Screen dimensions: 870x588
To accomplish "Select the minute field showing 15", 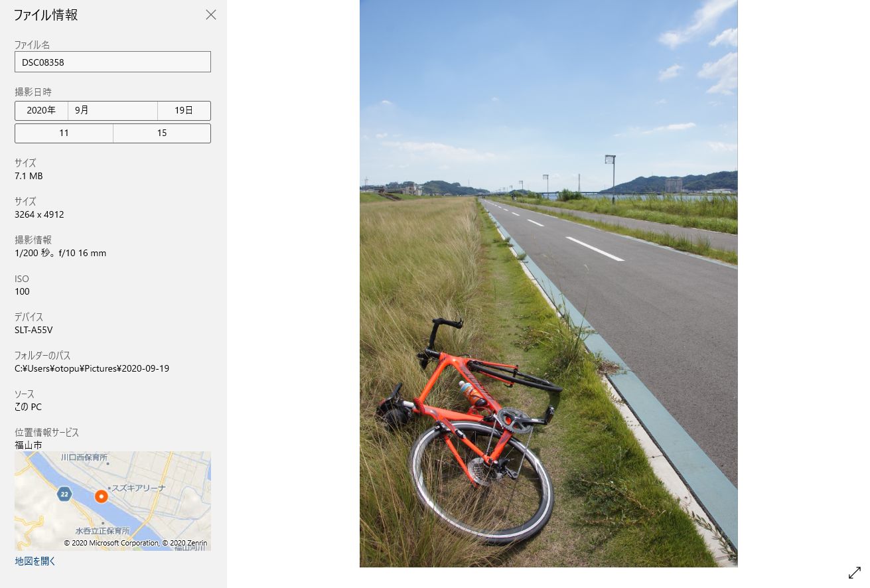I will (x=162, y=133).
